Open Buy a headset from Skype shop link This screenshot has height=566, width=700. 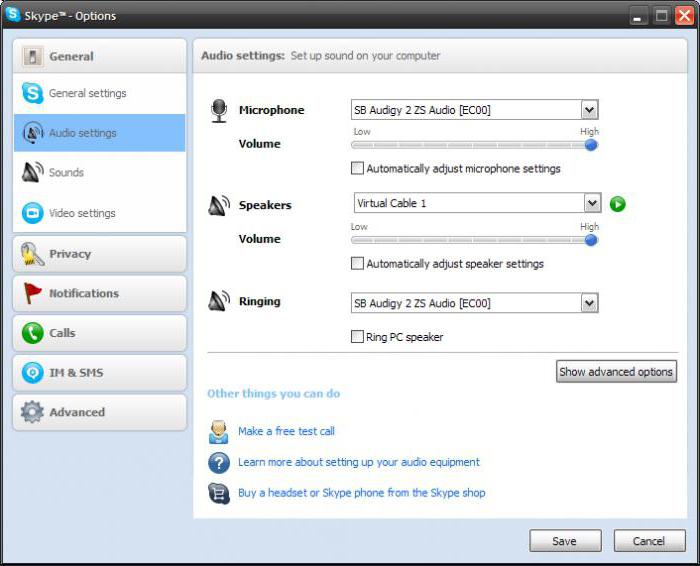(x=362, y=493)
